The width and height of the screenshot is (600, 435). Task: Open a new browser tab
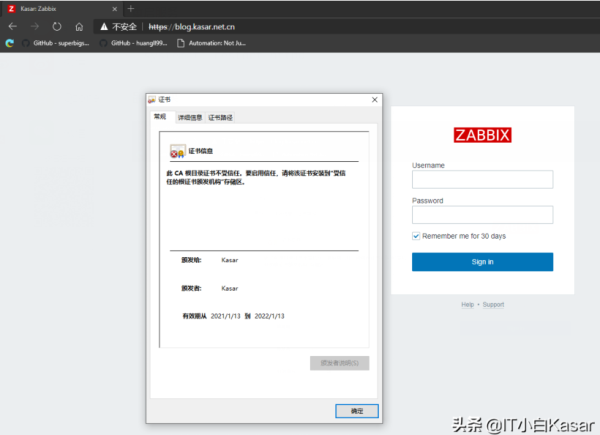pos(130,8)
